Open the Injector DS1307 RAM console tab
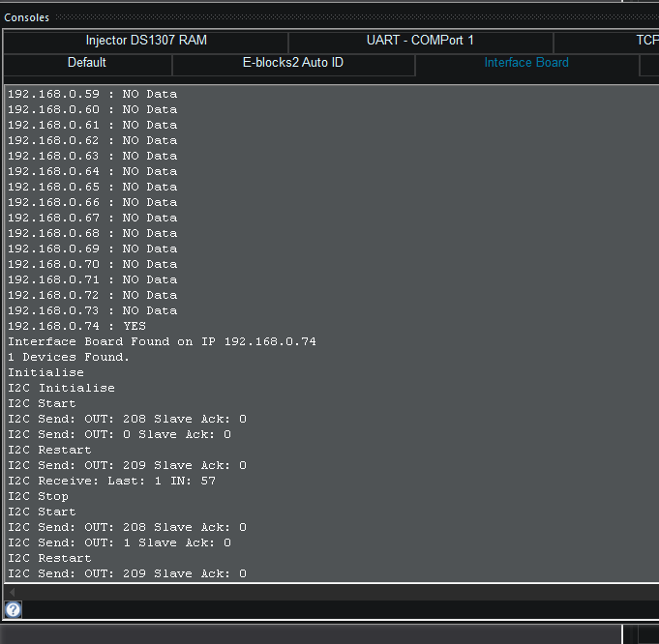659x644 pixels. pos(146,41)
